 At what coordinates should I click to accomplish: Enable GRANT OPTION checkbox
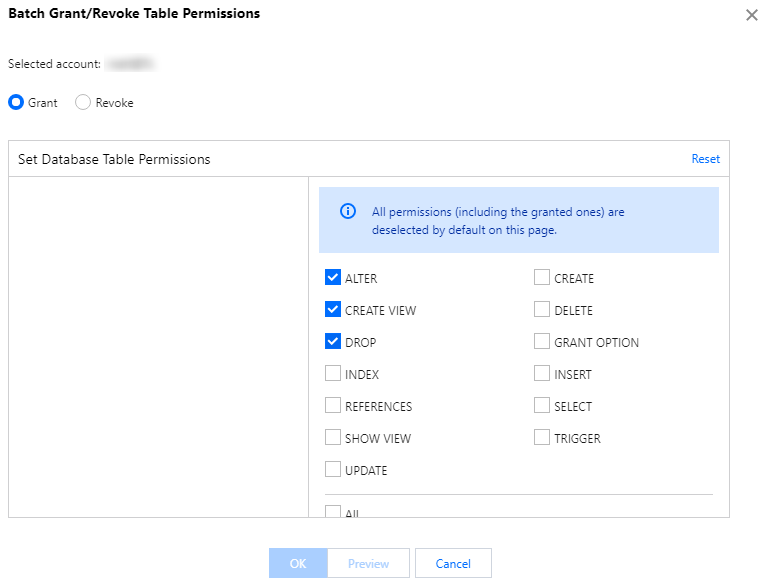coord(542,342)
